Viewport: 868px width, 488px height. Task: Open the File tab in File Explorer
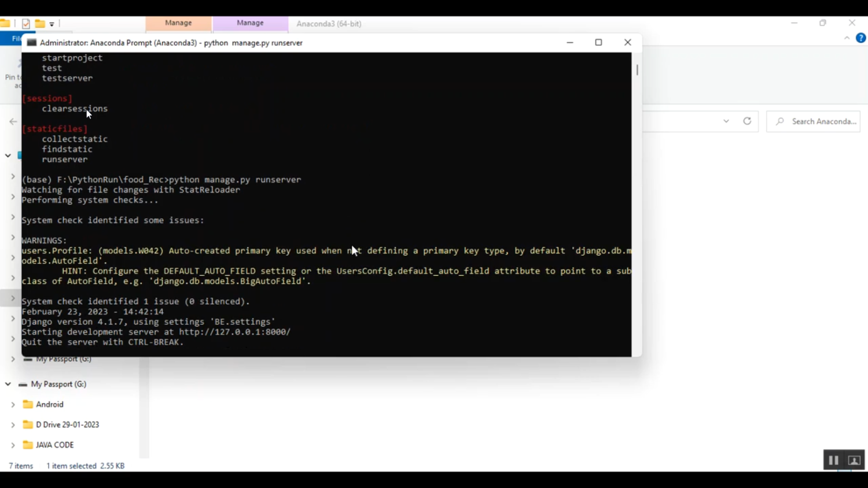tap(16, 39)
